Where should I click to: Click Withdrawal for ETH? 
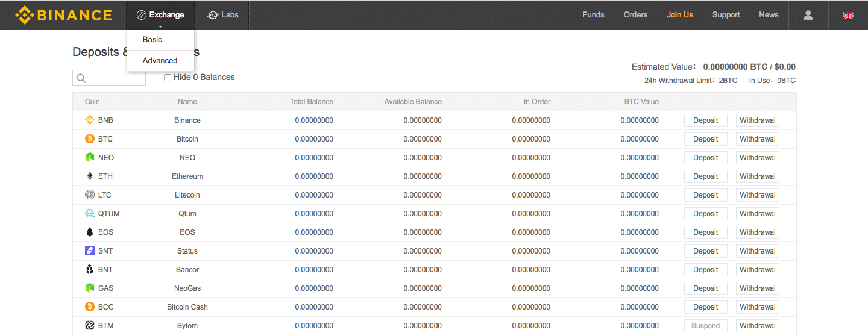[758, 176]
